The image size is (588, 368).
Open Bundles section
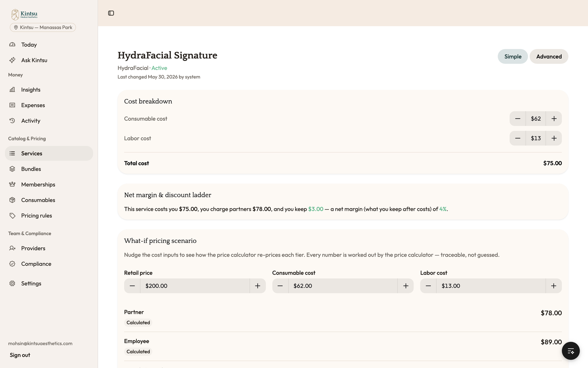pyautogui.click(x=49, y=169)
